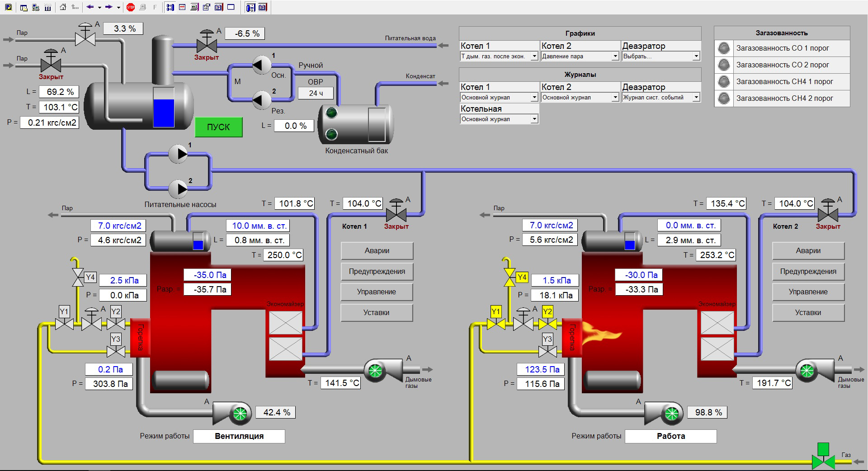
Task: Click Котел 1 feed water valve marked Закрыт
Action: (396, 210)
